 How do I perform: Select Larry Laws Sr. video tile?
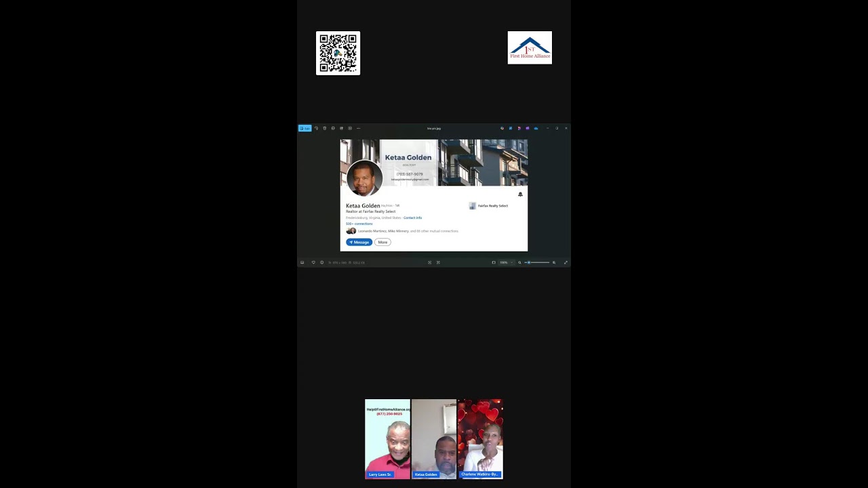pos(388,439)
